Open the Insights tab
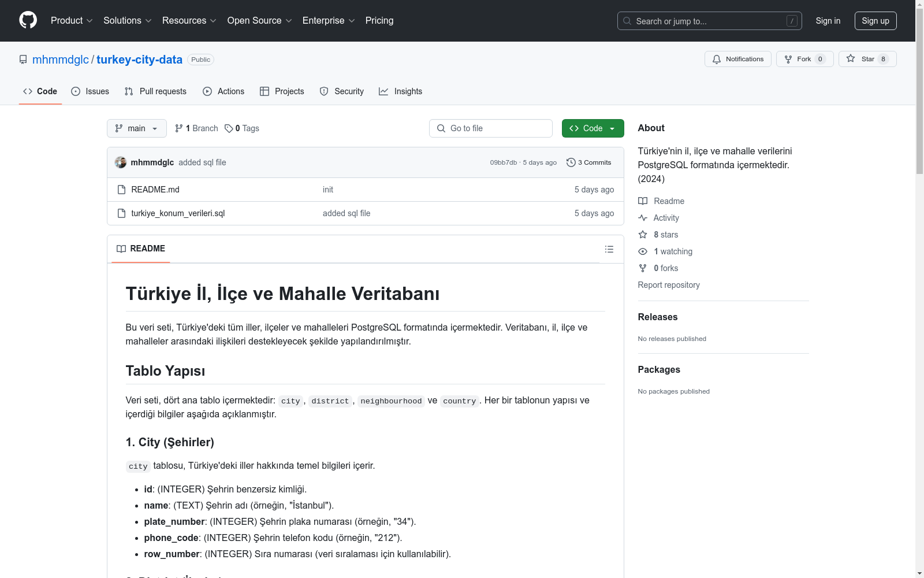Image resolution: width=924 pixels, height=578 pixels. pos(401,91)
